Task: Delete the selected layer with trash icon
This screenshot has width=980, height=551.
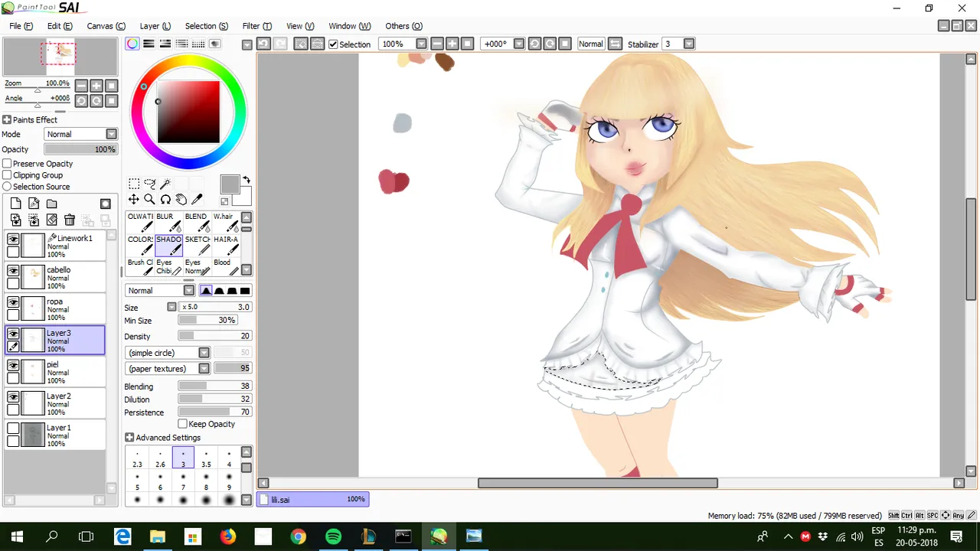Action: [70, 220]
